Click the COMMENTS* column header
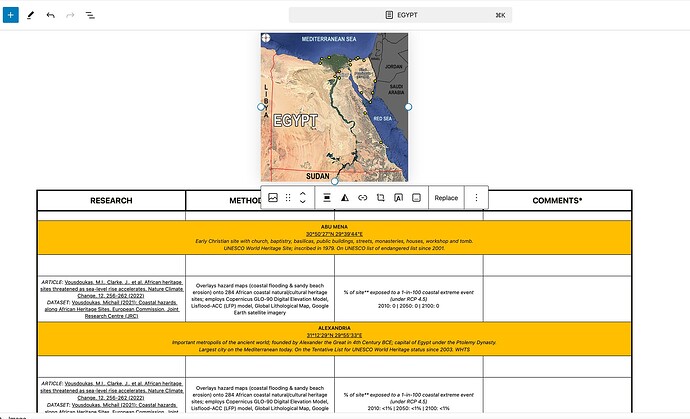 coord(557,201)
